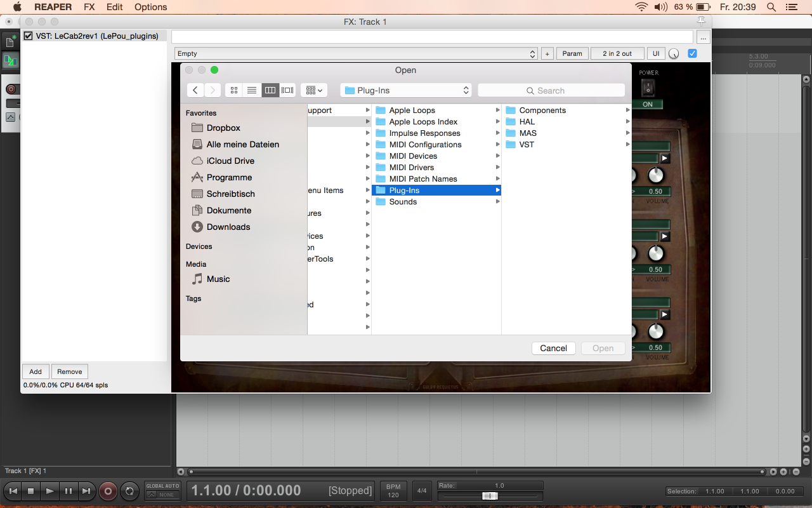Image resolution: width=812 pixels, height=508 pixels.
Task: Switch to column view in Open dialog
Action: 270,90
